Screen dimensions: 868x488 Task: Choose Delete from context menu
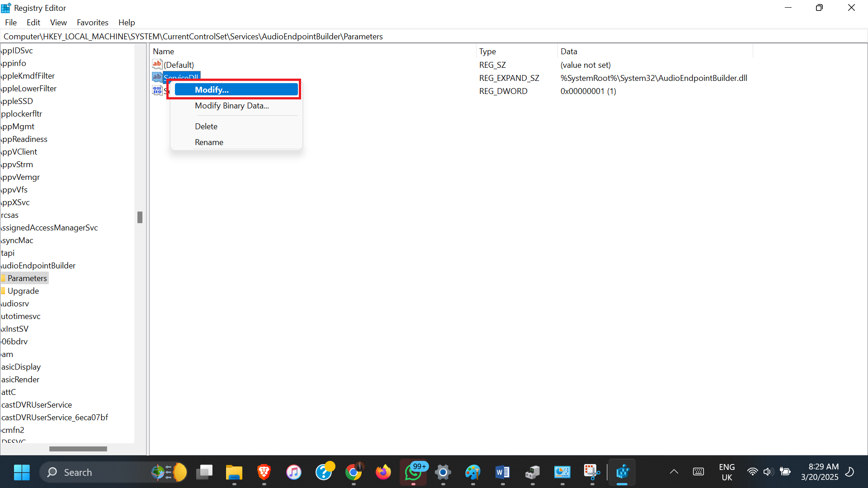pyautogui.click(x=206, y=127)
